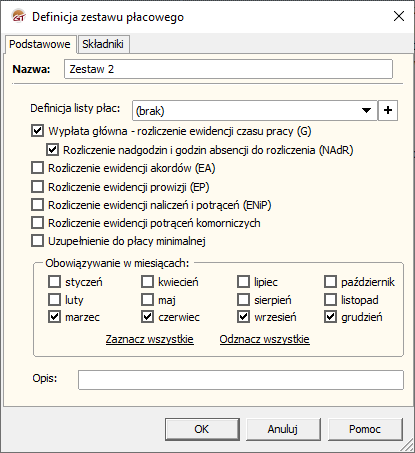Click the Zaznacz wszystkie link

pyautogui.click(x=150, y=339)
